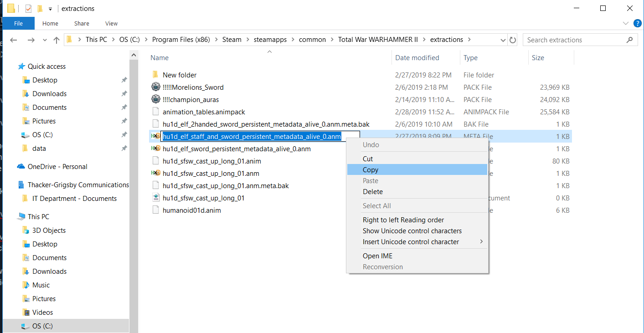The width and height of the screenshot is (644, 333).
Task: Choose Cut from the context menu
Action: tap(368, 159)
